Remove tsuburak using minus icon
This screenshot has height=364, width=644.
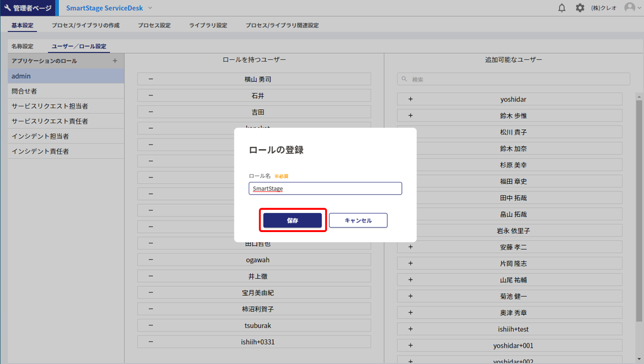click(x=151, y=326)
